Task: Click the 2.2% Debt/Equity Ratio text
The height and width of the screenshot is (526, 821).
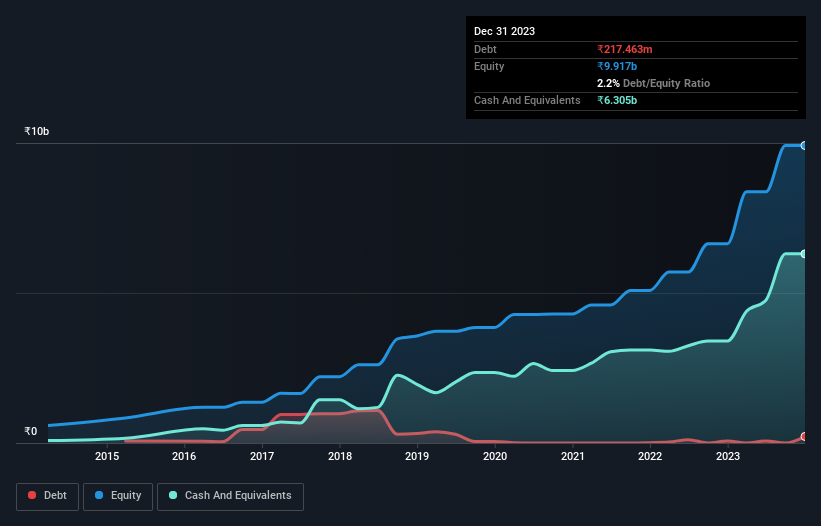Action: [x=653, y=83]
